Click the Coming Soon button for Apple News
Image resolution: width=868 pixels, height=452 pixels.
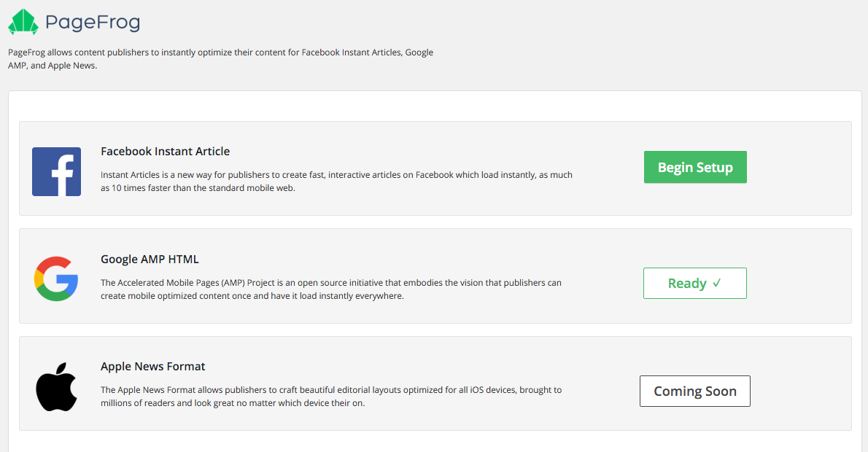[x=695, y=391]
